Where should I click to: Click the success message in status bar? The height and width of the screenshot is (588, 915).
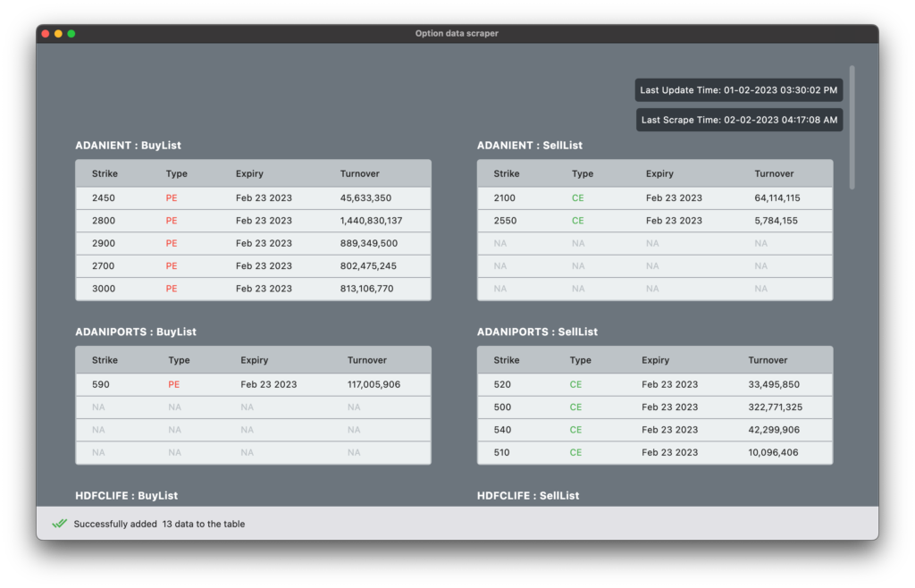click(159, 524)
